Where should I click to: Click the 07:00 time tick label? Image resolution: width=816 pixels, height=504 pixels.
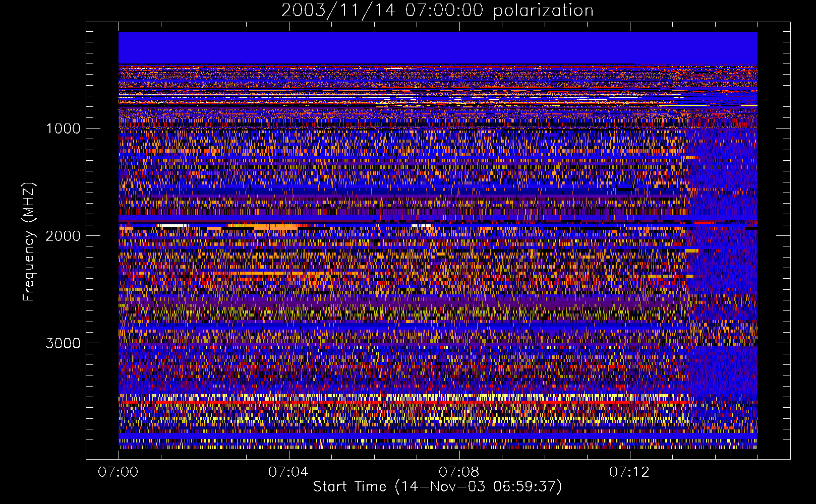[118, 472]
